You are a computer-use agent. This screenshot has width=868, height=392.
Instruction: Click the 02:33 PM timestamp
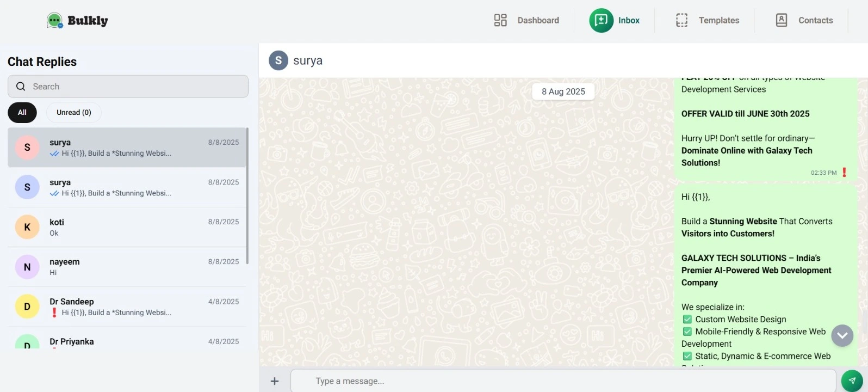point(823,173)
